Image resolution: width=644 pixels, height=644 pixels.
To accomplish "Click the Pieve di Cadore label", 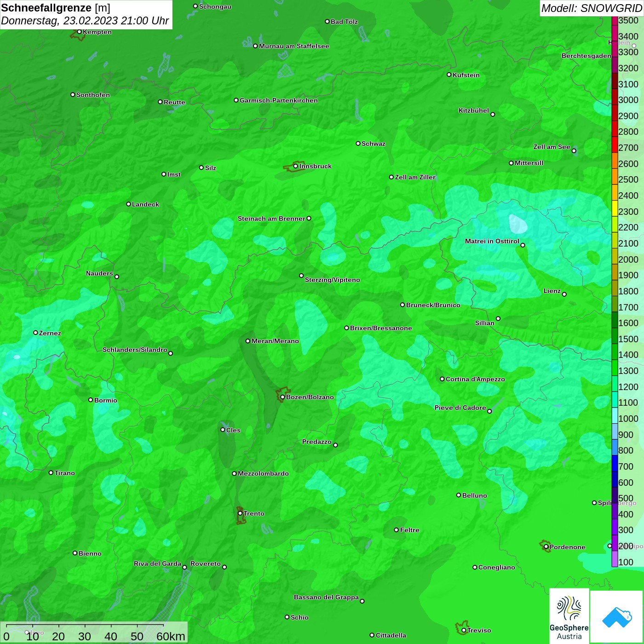I will pyautogui.click(x=460, y=408).
